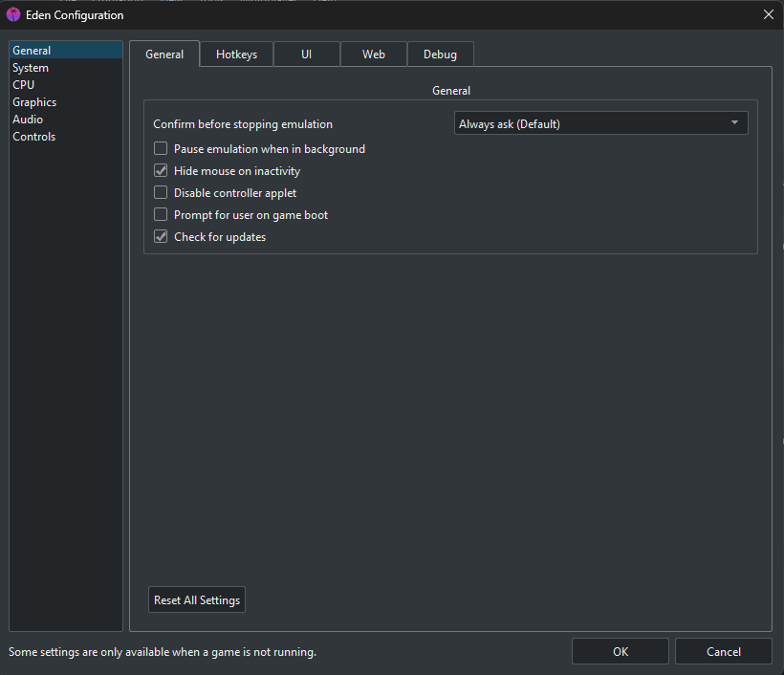Screen dimensions: 784x675
Task: Click the Reset All Settings button
Action: point(197,599)
